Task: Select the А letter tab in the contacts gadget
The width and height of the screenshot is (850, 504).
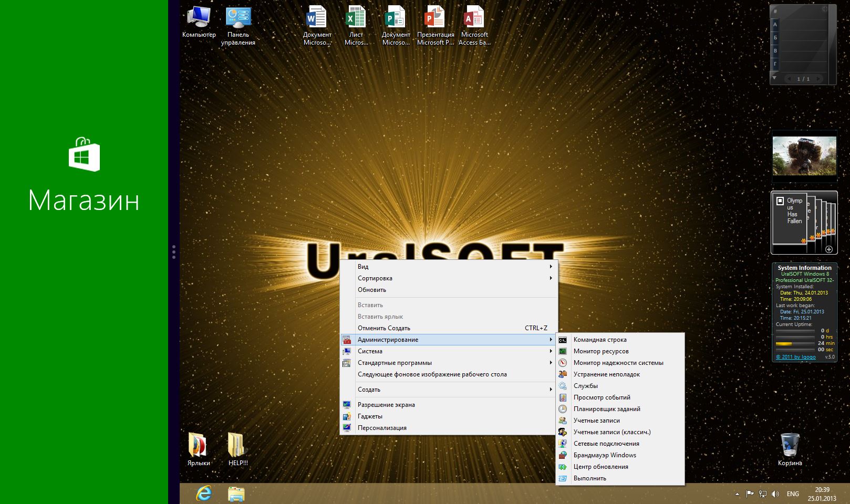Action: (x=775, y=24)
